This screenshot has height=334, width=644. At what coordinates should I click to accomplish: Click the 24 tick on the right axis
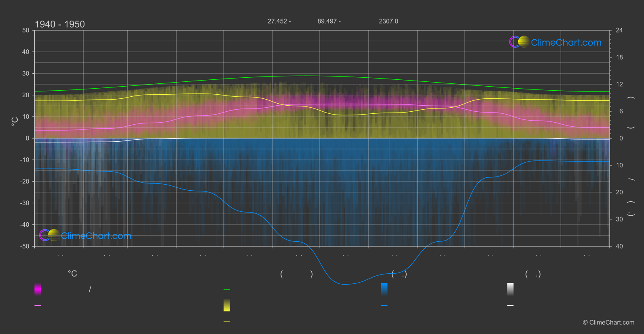(619, 30)
